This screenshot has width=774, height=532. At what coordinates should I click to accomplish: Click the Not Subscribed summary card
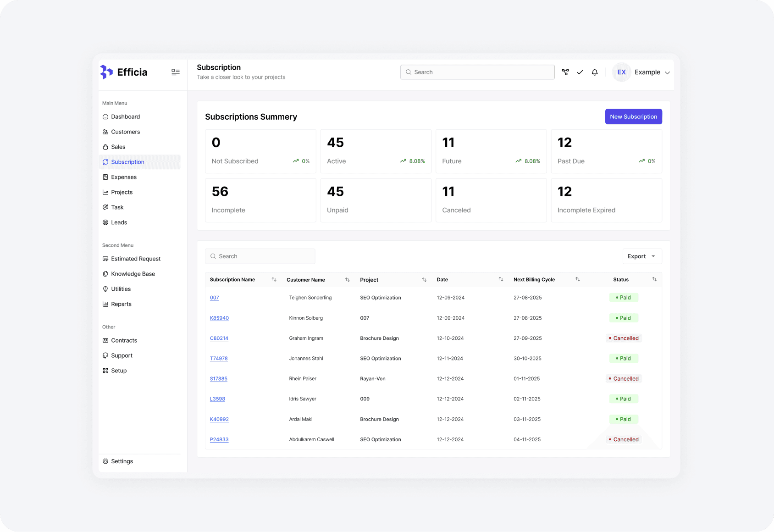pyautogui.click(x=260, y=151)
